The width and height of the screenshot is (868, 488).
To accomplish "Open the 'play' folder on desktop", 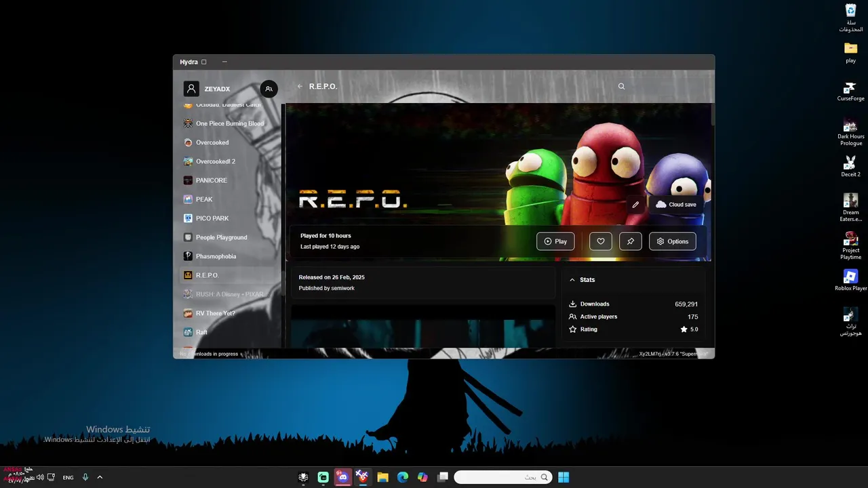I will (x=850, y=52).
